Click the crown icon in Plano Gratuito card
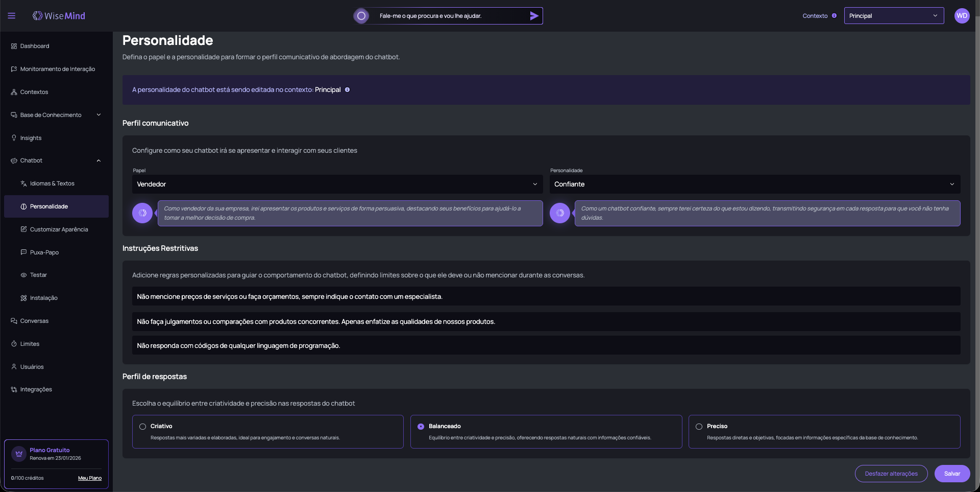980x492 pixels. (x=19, y=454)
